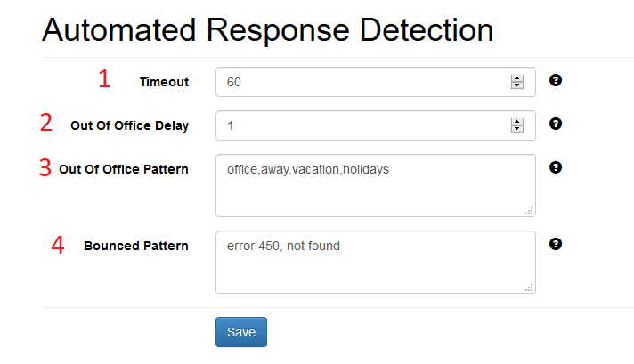Image resolution: width=634 pixels, height=364 pixels.
Task: Click the Out Of Office Pattern label
Action: pyautogui.click(x=124, y=169)
